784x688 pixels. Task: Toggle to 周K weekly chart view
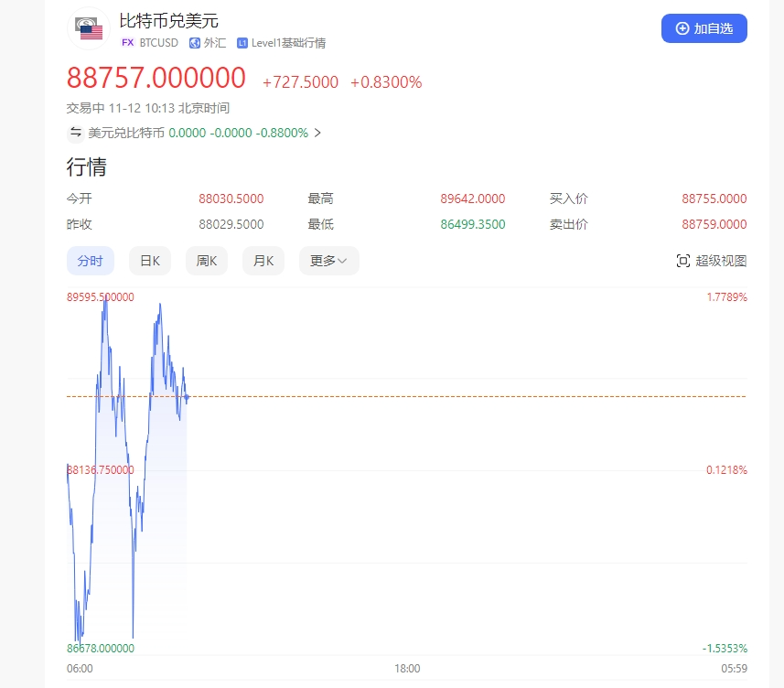(206, 261)
